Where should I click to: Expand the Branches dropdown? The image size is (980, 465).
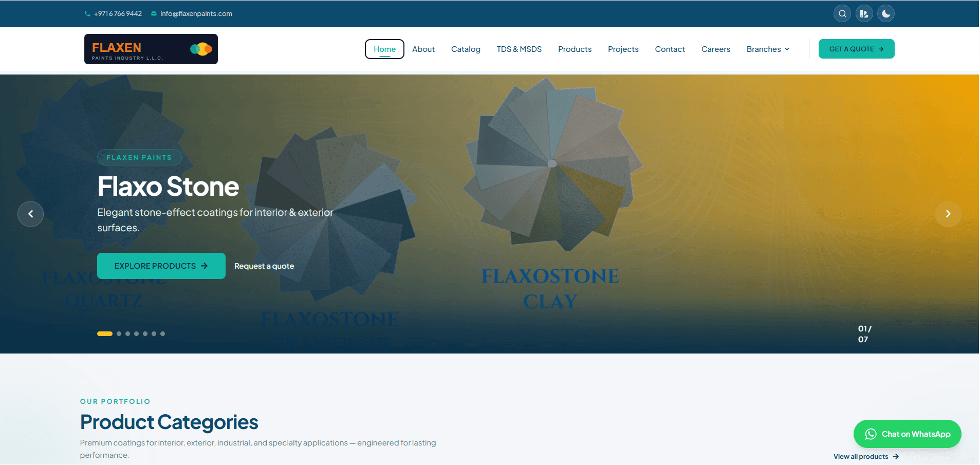[768, 49]
